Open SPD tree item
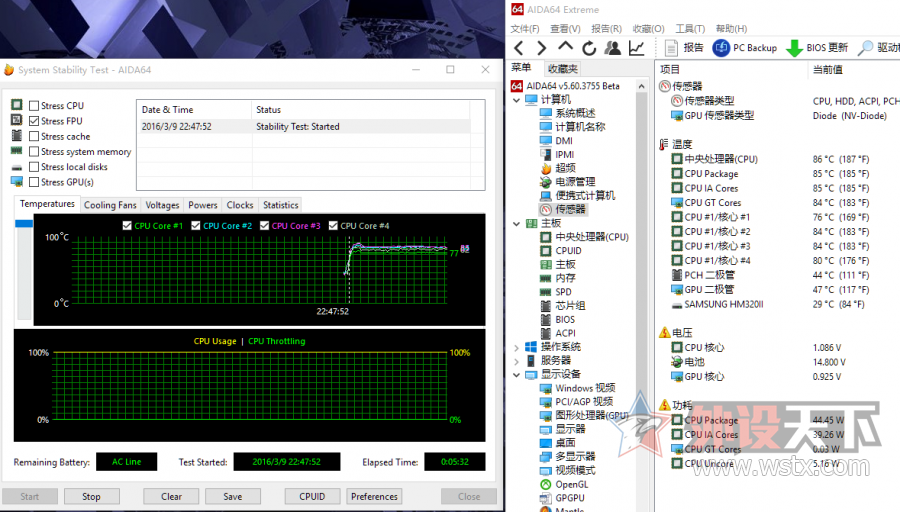 (x=563, y=292)
